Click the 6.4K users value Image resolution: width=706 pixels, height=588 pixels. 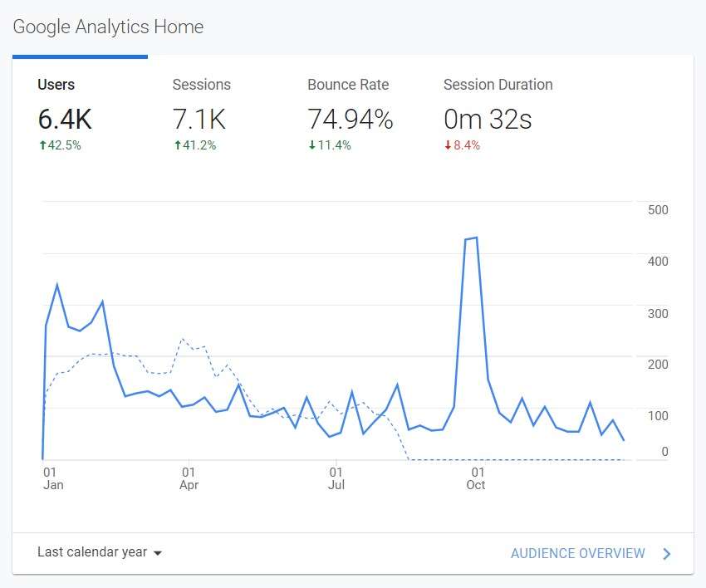click(65, 120)
